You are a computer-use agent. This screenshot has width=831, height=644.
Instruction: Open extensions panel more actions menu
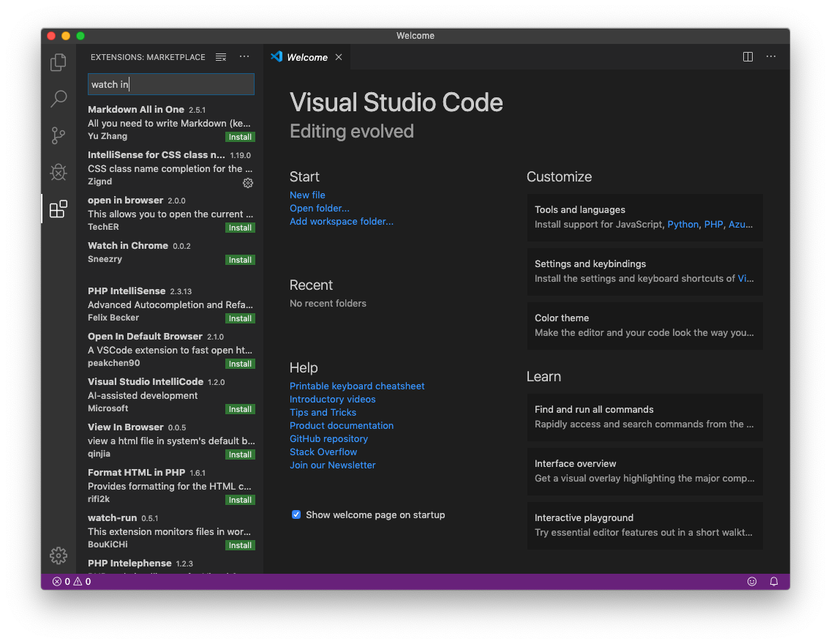tap(244, 56)
